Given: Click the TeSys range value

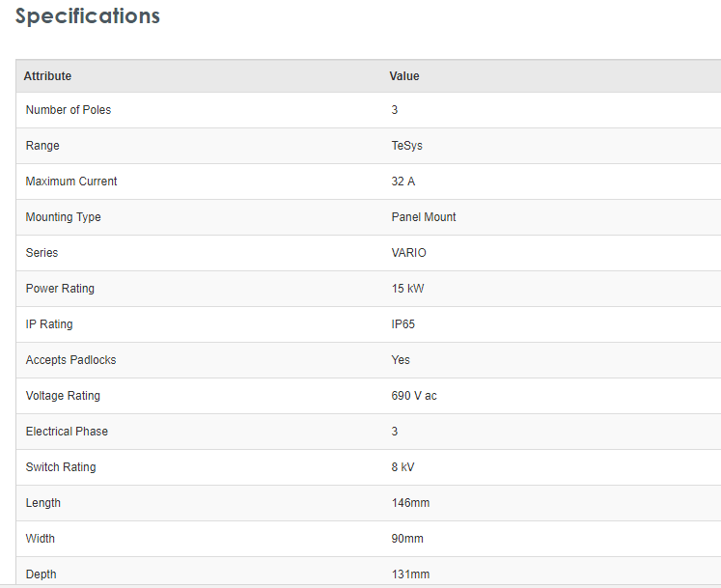Looking at the screenshot, I should coord(406,146).
